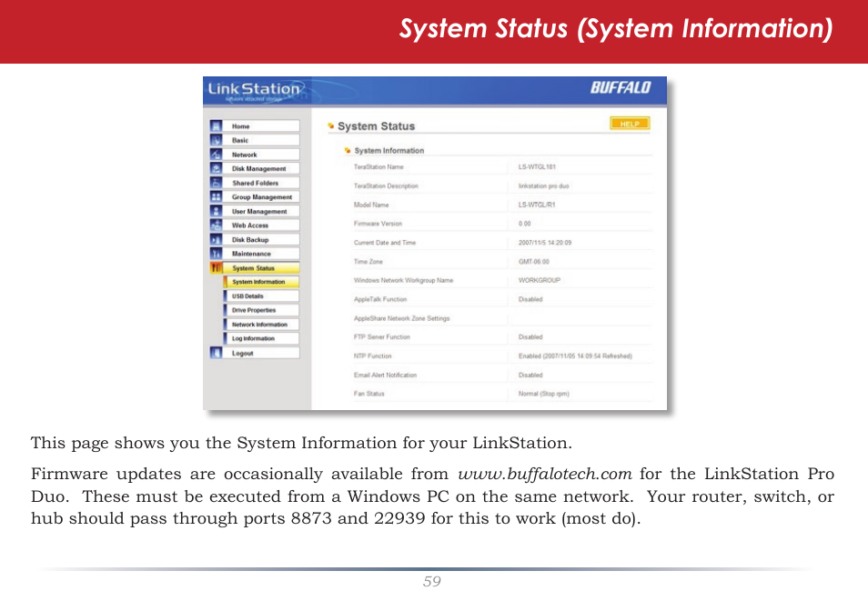Open Log Information submenu item

pos(261,338)
